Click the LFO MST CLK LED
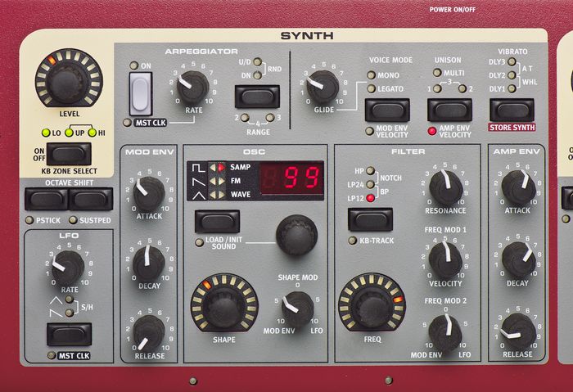The image size is (573, 392). tap(51, 355)
